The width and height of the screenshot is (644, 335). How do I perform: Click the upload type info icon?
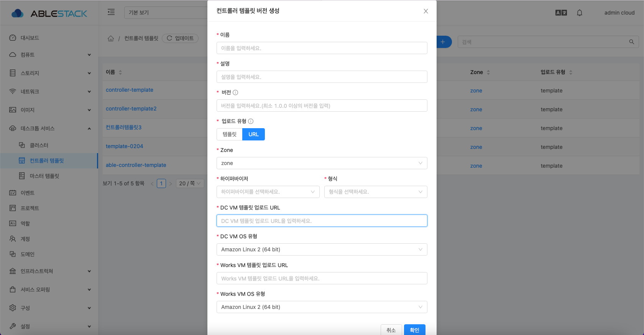point(251,121)
